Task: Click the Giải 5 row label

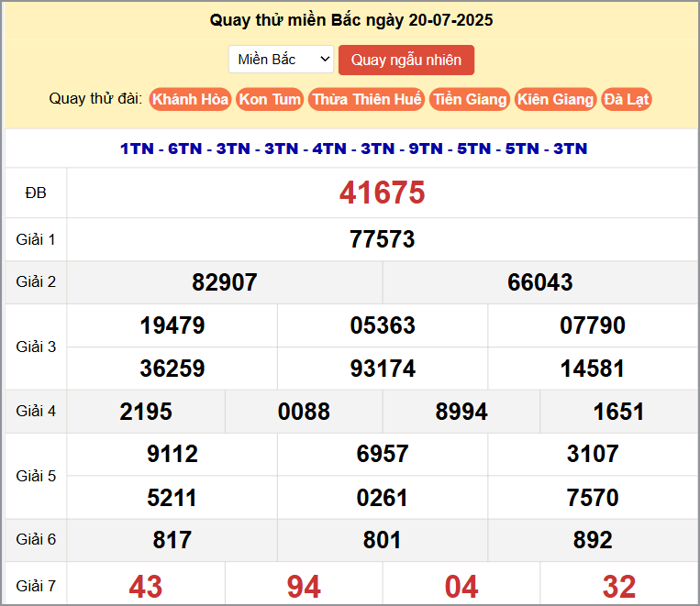Action: click(x=36, y=476)
